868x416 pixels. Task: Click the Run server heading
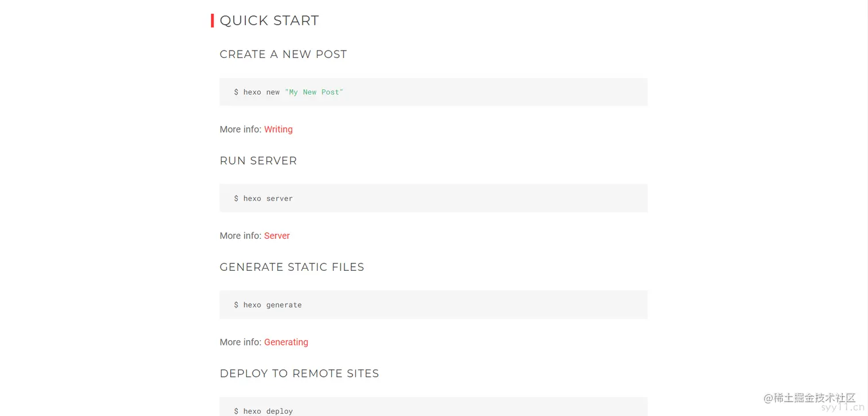tap(258, 161)
